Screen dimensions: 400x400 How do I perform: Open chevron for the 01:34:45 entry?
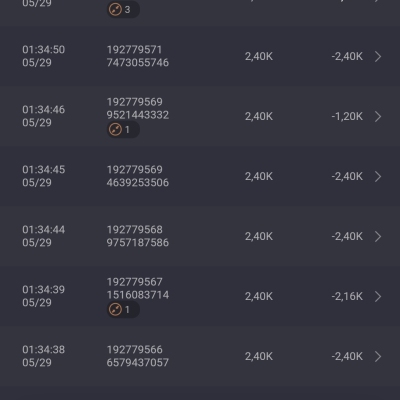(x=378, y=176)
